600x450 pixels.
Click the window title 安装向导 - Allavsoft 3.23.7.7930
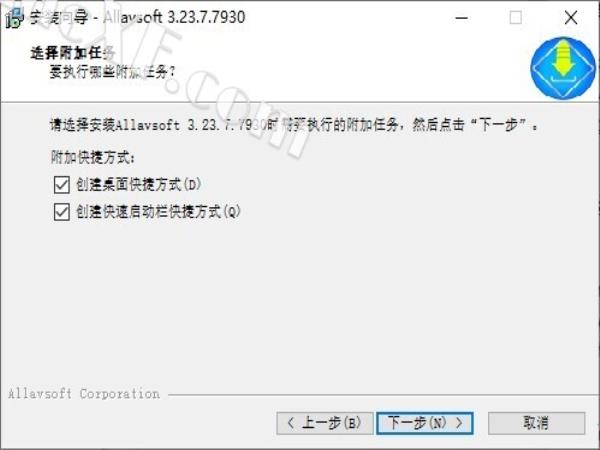tap(137, 17)
